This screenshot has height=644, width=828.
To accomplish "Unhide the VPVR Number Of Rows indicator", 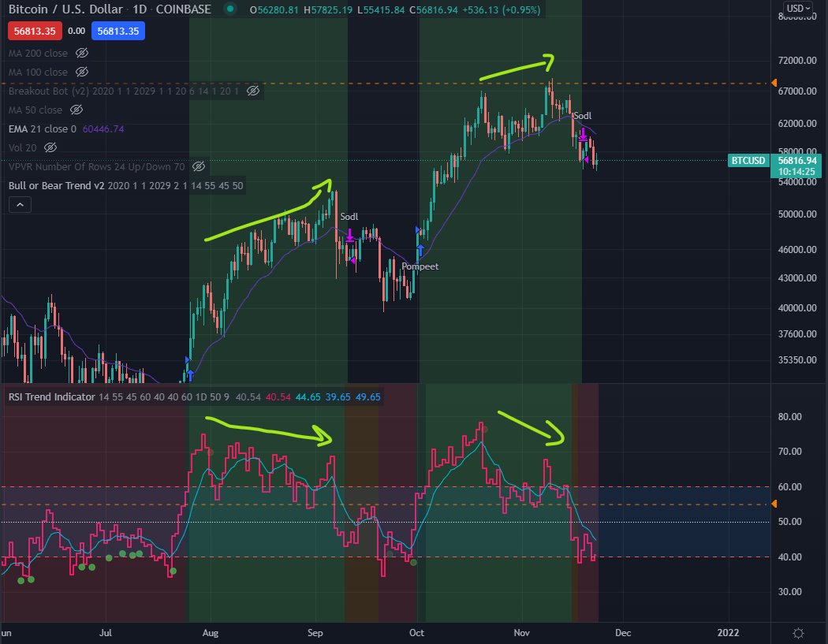I will pos(199,167).
